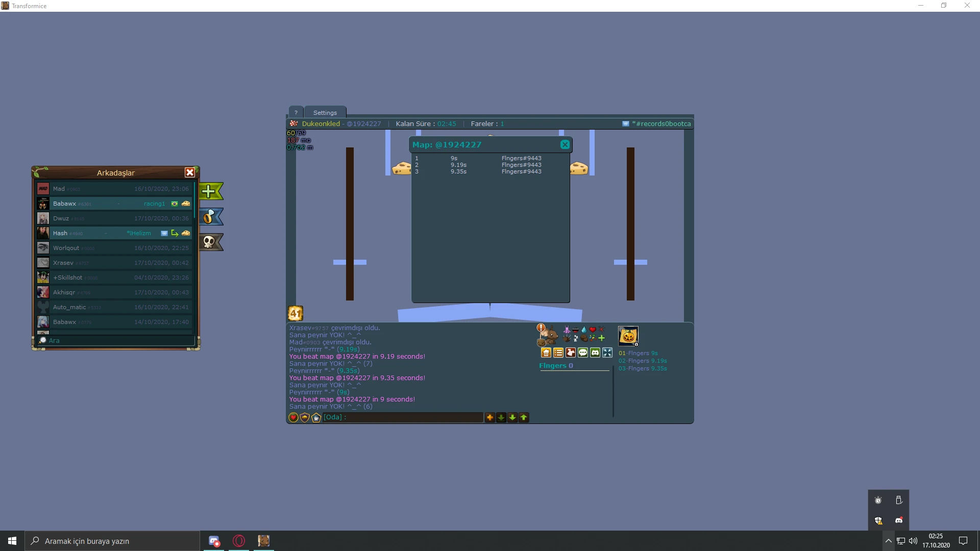The height and width of the screenshot is (551, 980).
Task: Open the Settings tab
Action: click(x=325, y=113)
